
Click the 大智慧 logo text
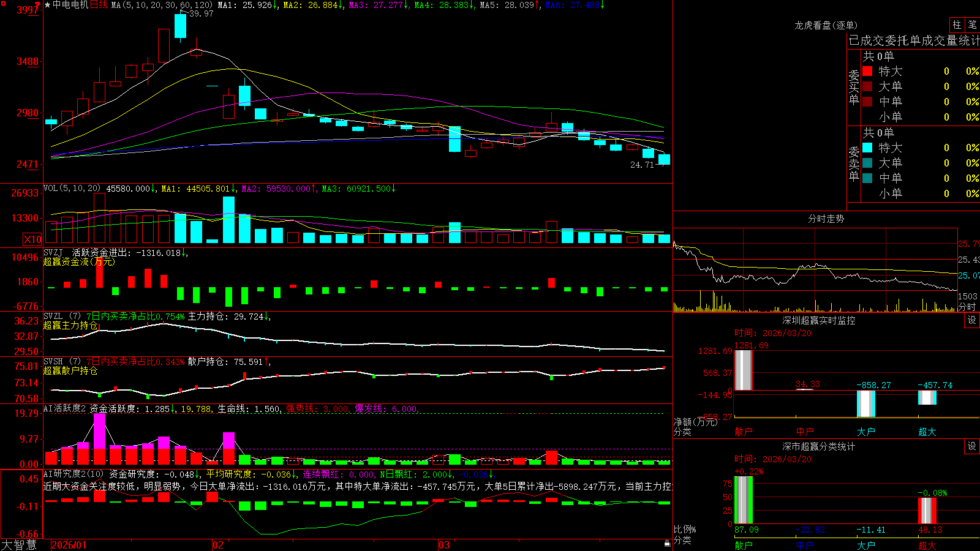(19, 545)
